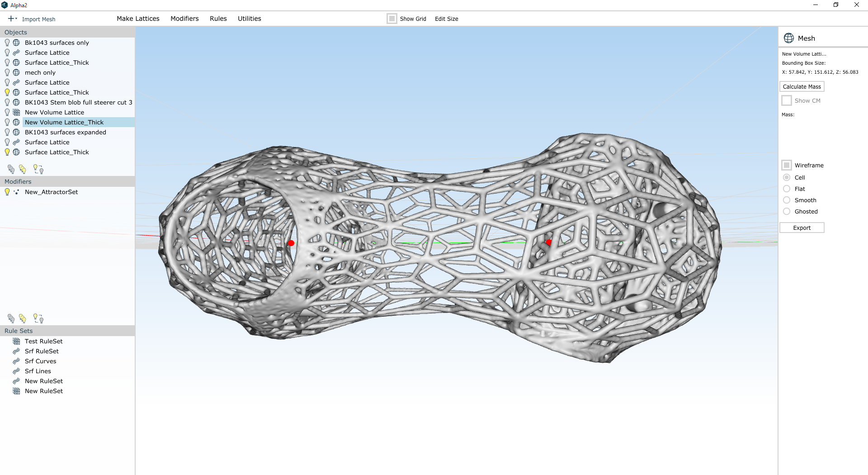Screen dimensions: 868x475
Task: Open the Utilities menu
Action: [x=250, y=19]
